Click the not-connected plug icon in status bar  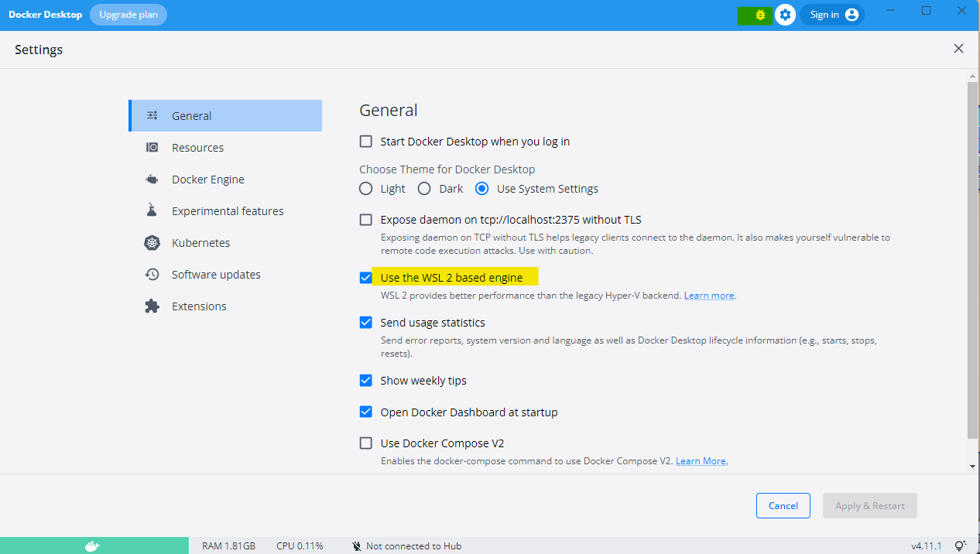356,546
